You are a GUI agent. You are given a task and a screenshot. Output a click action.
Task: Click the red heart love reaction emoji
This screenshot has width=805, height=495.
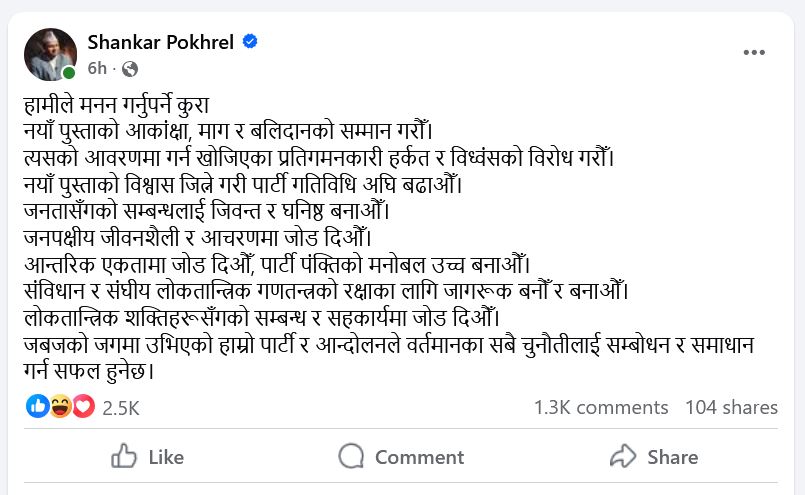pyautogui.click(x=82, y=407)
